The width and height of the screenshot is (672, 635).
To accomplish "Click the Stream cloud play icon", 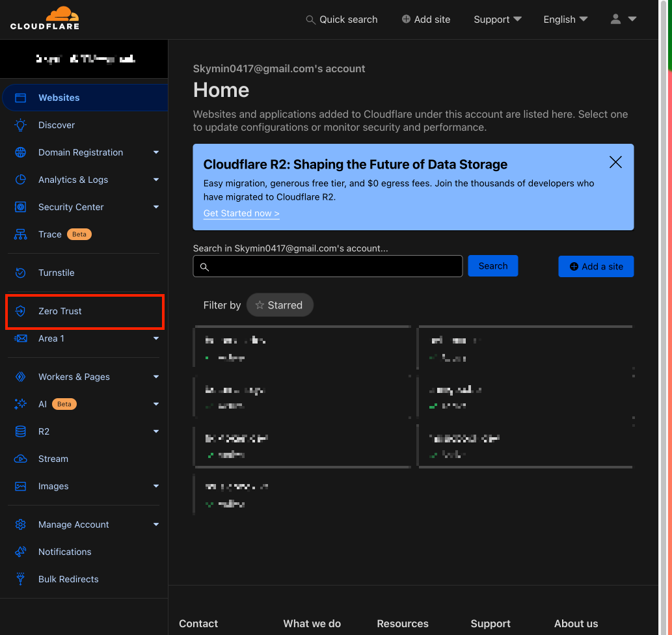I will 21,459.
